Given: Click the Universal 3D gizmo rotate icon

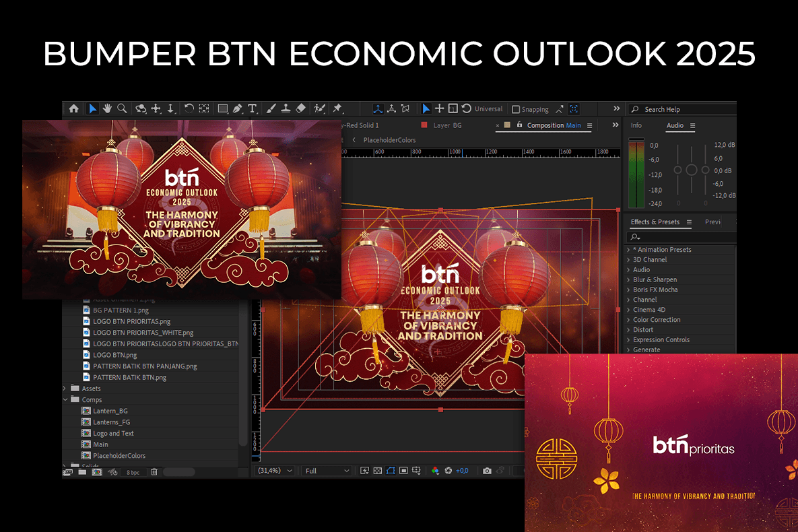Looking at the screenshot, I should 466,108.
